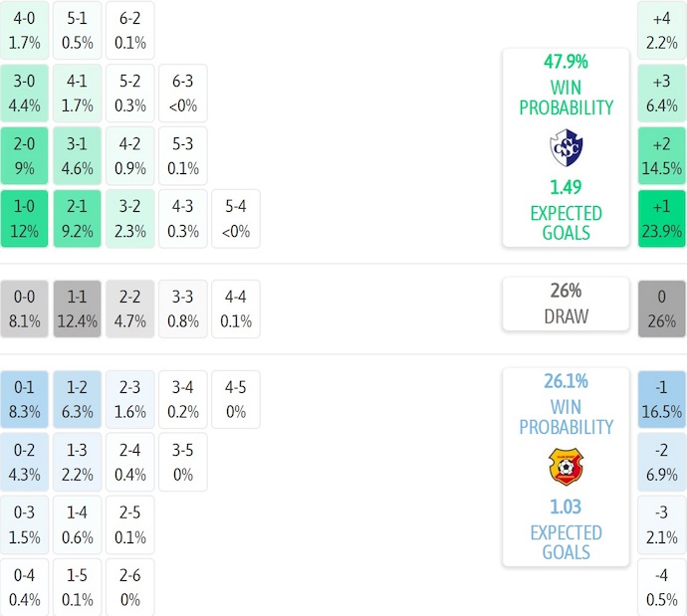Click the 0-1 away win tile
687x616 pixels.
pyautogui.click(x=25, y=398)
